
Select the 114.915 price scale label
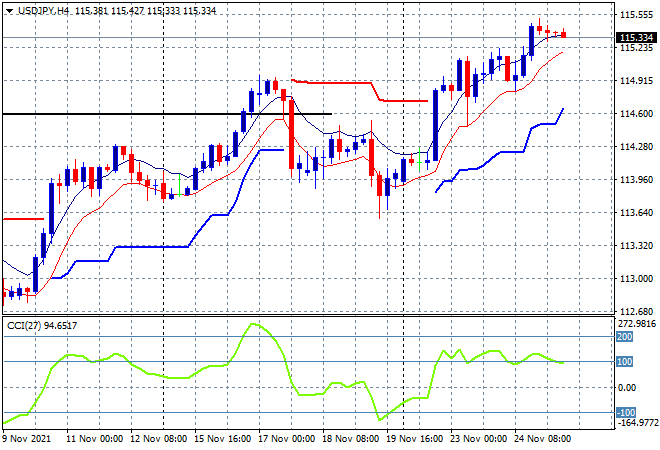[636, 80]
